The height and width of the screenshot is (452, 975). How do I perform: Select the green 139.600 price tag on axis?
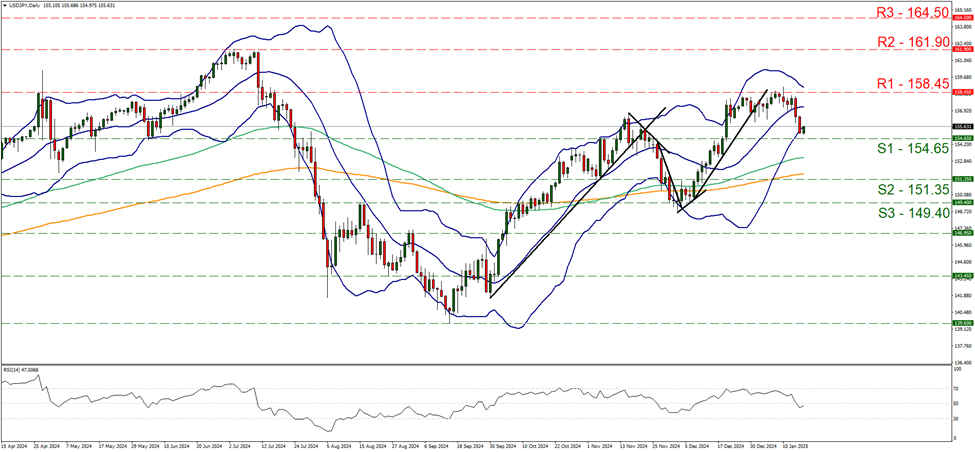tap(962, 323)
